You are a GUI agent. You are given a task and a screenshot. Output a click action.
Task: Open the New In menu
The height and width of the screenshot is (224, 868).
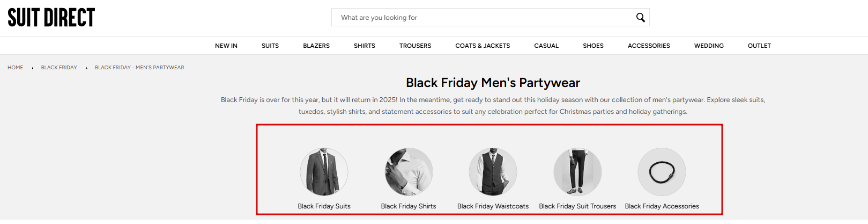coord(226,46)
